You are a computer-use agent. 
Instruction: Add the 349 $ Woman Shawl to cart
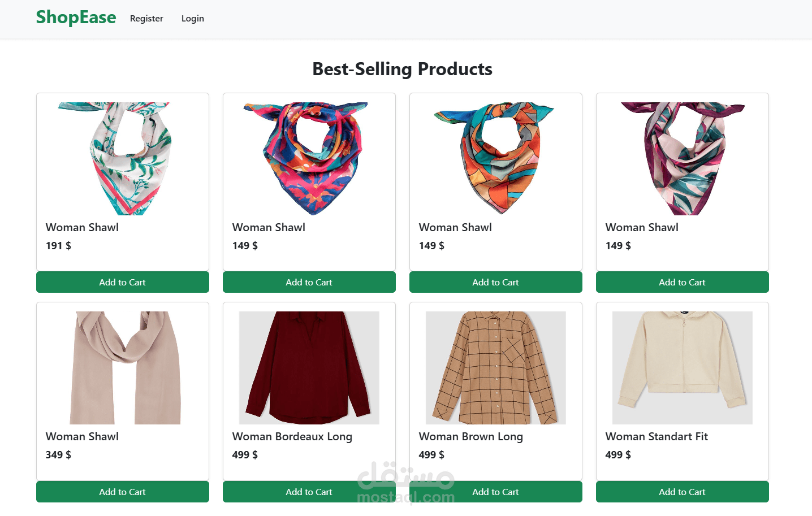[x=123, y=492]
